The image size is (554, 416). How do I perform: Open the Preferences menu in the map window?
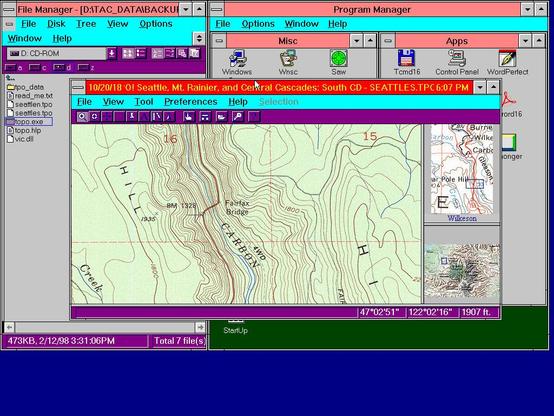tap(190, 102)
